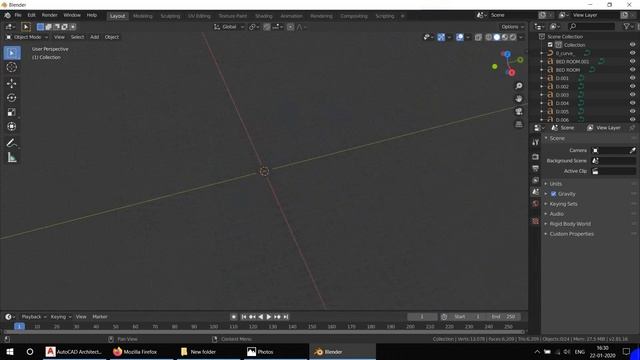Switch to the Modeling workspace tab
The height and width of the screenshot is (360, 640).
pos(142,16)
